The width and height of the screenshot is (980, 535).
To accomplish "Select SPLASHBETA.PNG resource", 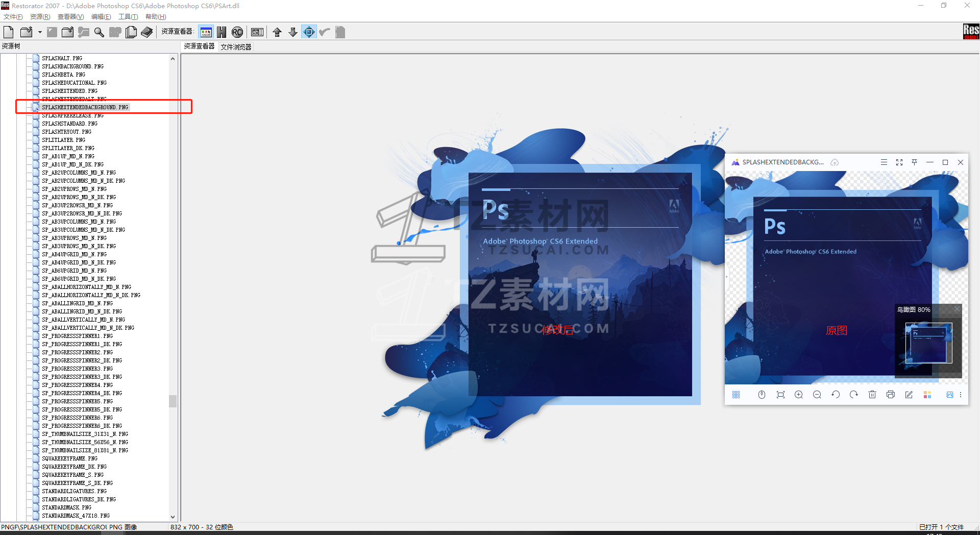I will (x=63, y=75).
